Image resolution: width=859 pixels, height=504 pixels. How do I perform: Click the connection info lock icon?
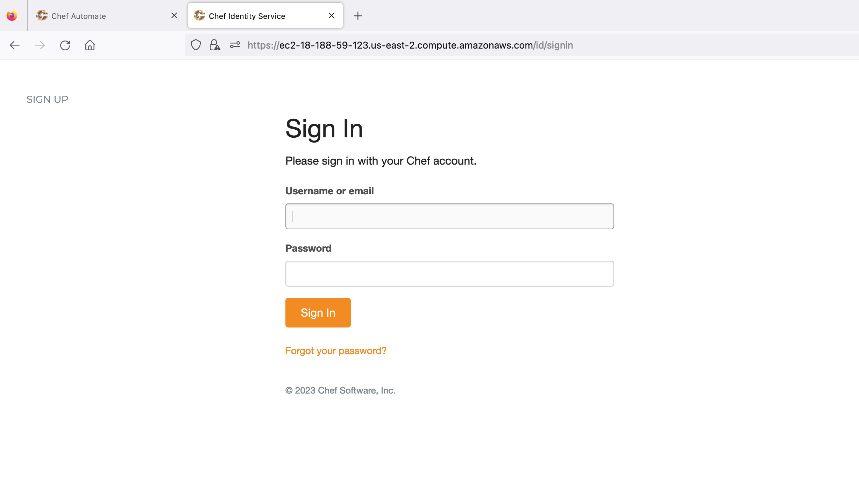(214, 45)
